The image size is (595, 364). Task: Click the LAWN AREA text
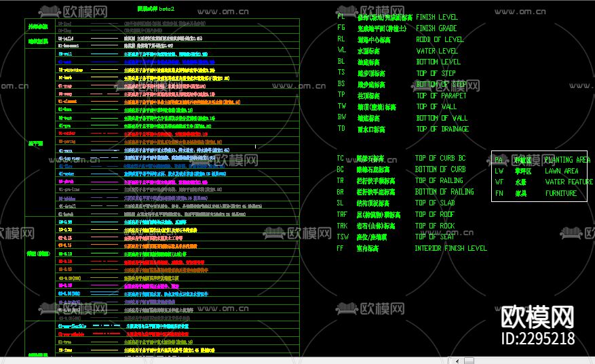pyautogui.click(x=562, y=171)
